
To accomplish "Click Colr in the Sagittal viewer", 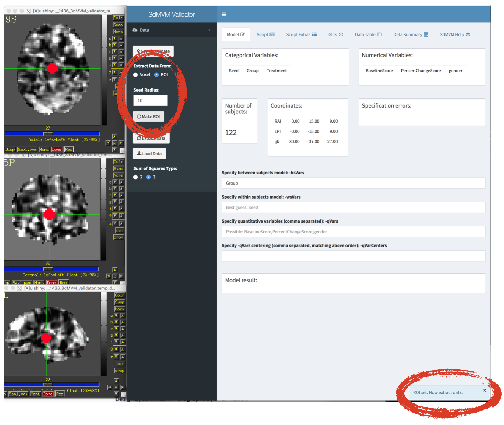I will point(120,295).
